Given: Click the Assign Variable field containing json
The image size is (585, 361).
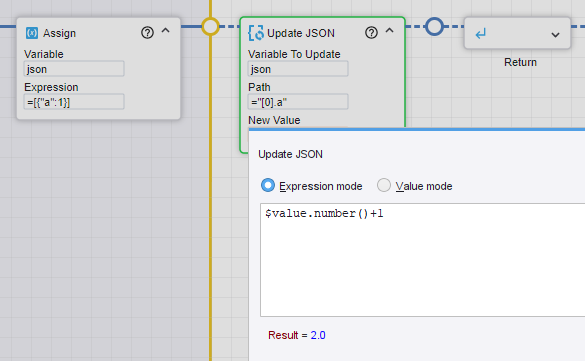Looking at the screenshot, I should coord(74,69).
